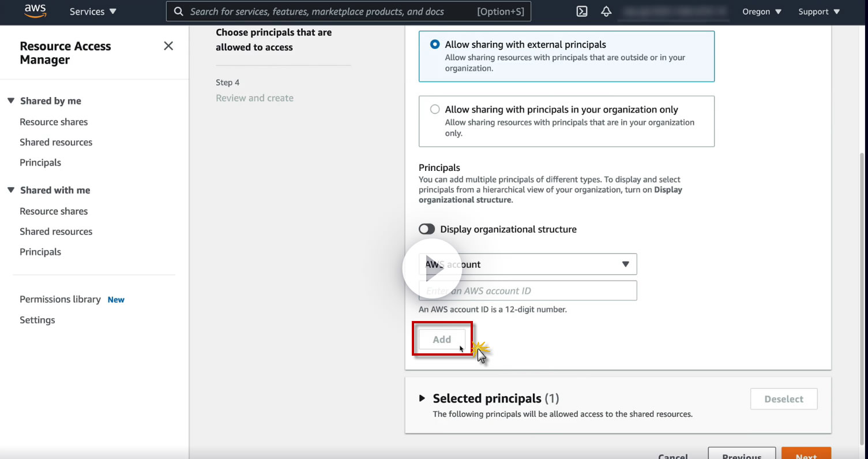868x459 pixels.
Task: Open Principals under Shared with me
Action: click(x=40, y=252)
